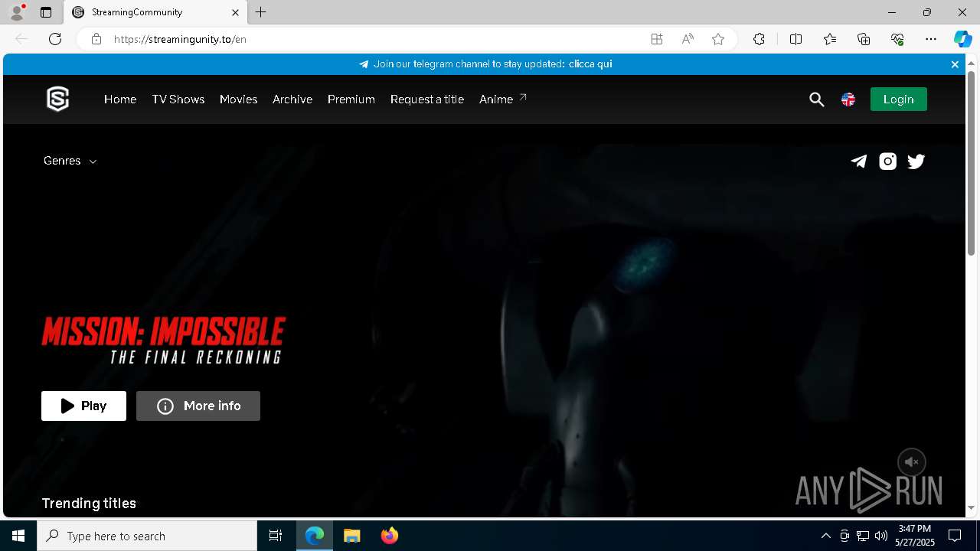Image resolution: width=980 pixels, height=551 pixels.
Task: Open the Copilot sidebar icon
Action: pos(962,39)
